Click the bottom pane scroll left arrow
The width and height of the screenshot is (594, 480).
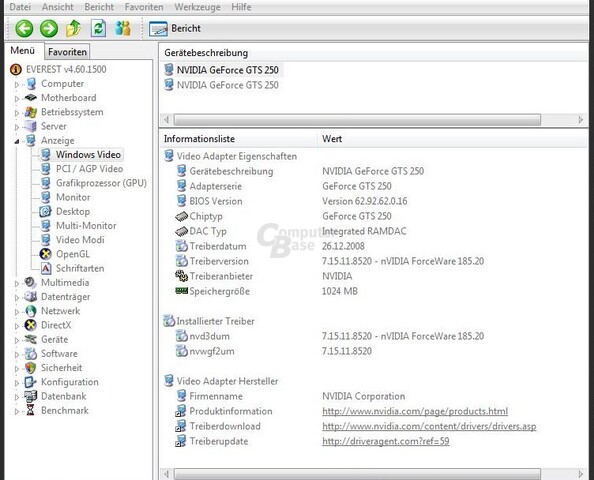pos(166,474)
